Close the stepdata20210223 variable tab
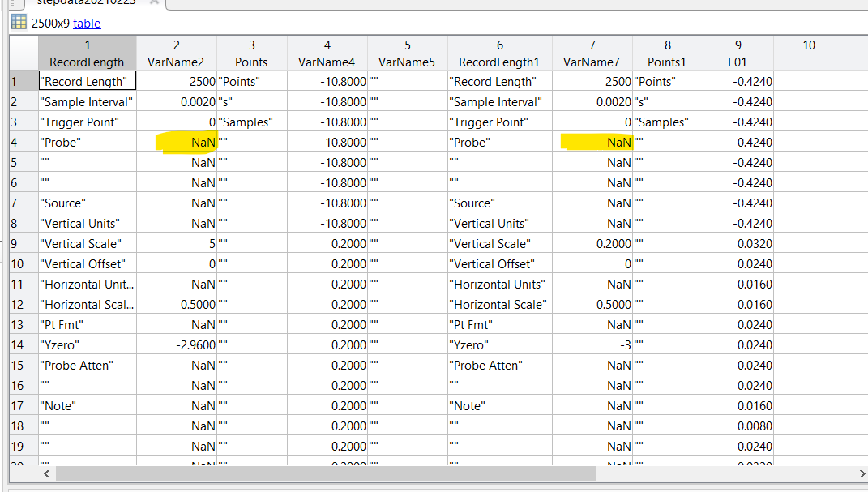Image resolution: width=868 pixels, height=492 pixels. [154, 2]
